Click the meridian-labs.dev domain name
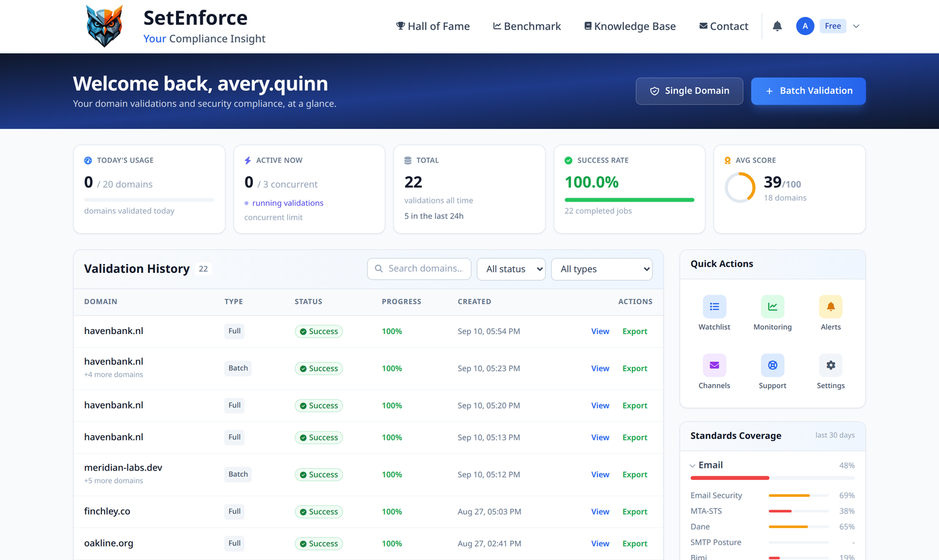This screenshot has width=939, height=560. [123, 468]
